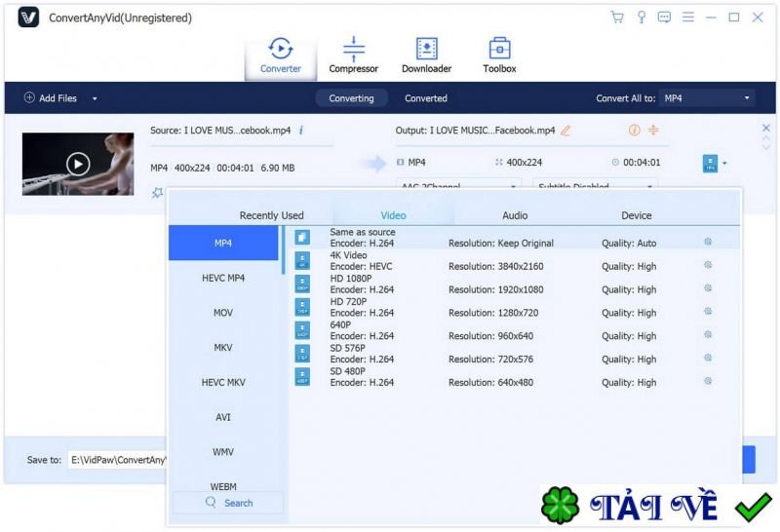Play the video thumbnail preview
The image size is (780, 532).
[x=77, y=164]
